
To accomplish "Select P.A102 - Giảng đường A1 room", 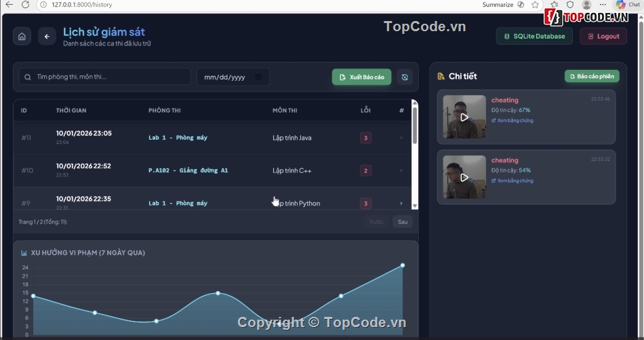I will (x=188, y=170).
